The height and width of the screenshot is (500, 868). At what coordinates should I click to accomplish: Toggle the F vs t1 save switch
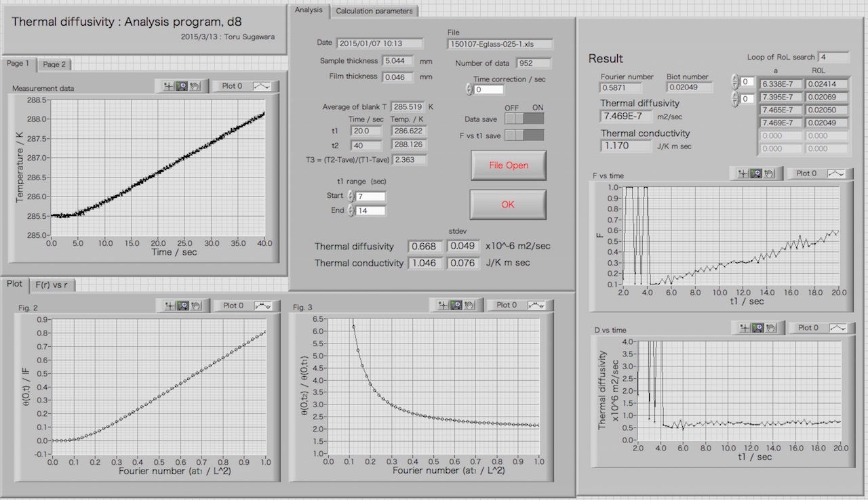click(524, 136)
